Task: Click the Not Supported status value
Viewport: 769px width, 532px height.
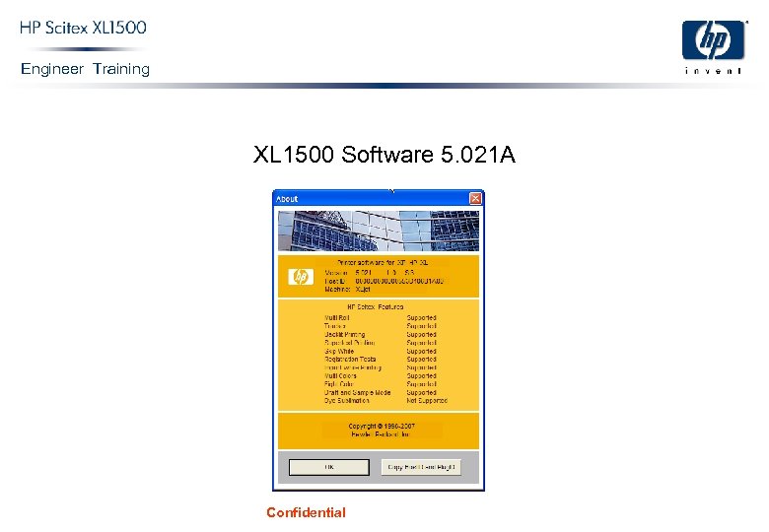Action: click(x=427, y=401)
